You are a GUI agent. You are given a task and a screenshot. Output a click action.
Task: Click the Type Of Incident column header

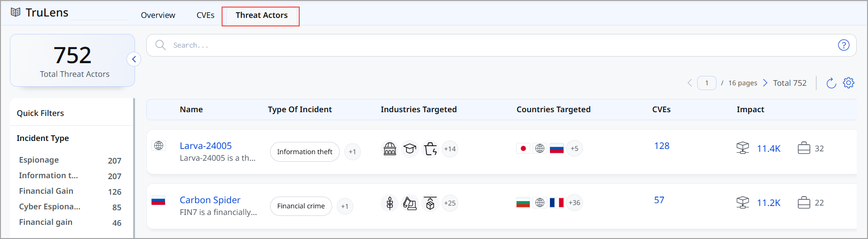300,109
